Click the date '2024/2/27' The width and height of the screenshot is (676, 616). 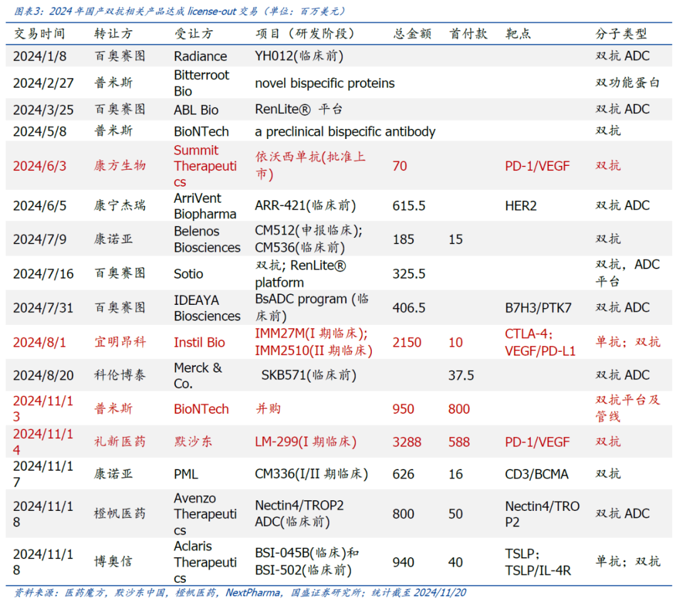(43, 83)
